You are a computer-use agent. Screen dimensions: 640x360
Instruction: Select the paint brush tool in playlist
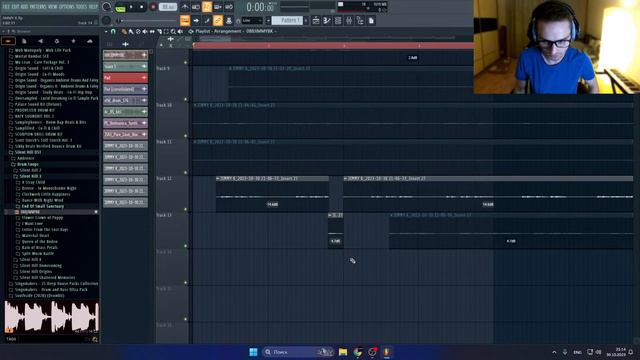click(x=131, y=31)
